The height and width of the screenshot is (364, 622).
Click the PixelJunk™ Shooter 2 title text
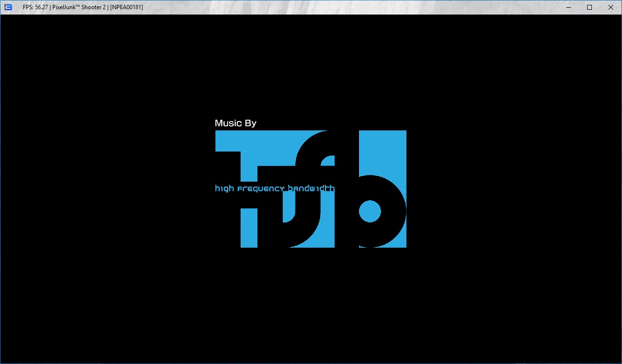tap(79, 7)
